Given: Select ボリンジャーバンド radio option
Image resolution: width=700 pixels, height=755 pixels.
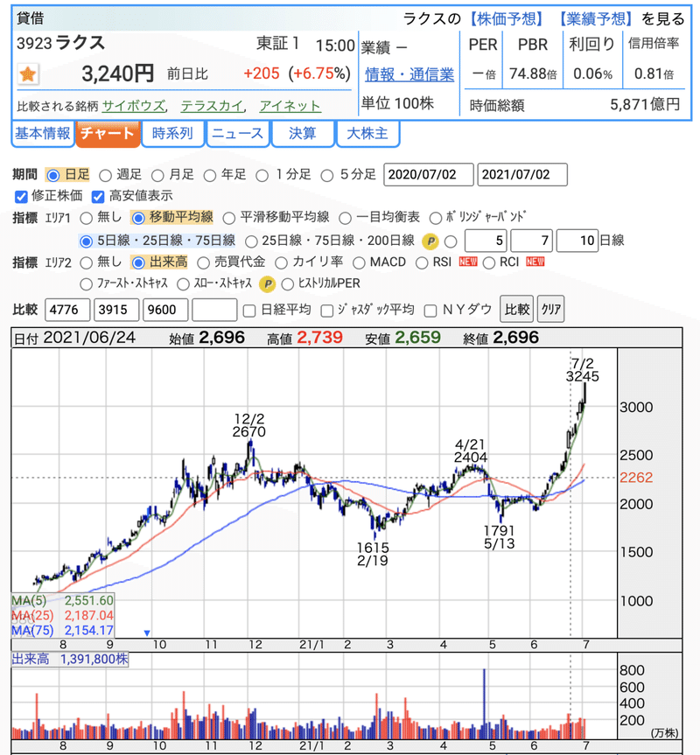Looking at the screenshot, I should 435,218.
